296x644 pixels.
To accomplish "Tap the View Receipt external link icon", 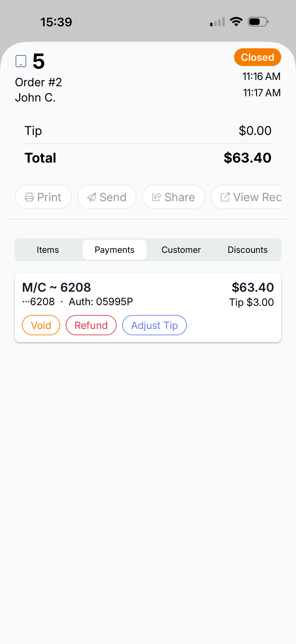I will [225, 197].
